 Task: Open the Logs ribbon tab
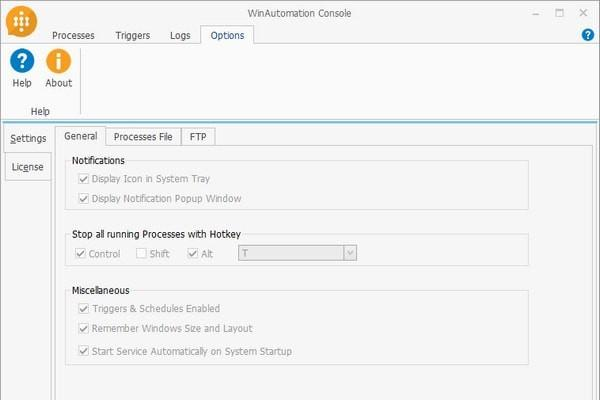tap(180, 36)
